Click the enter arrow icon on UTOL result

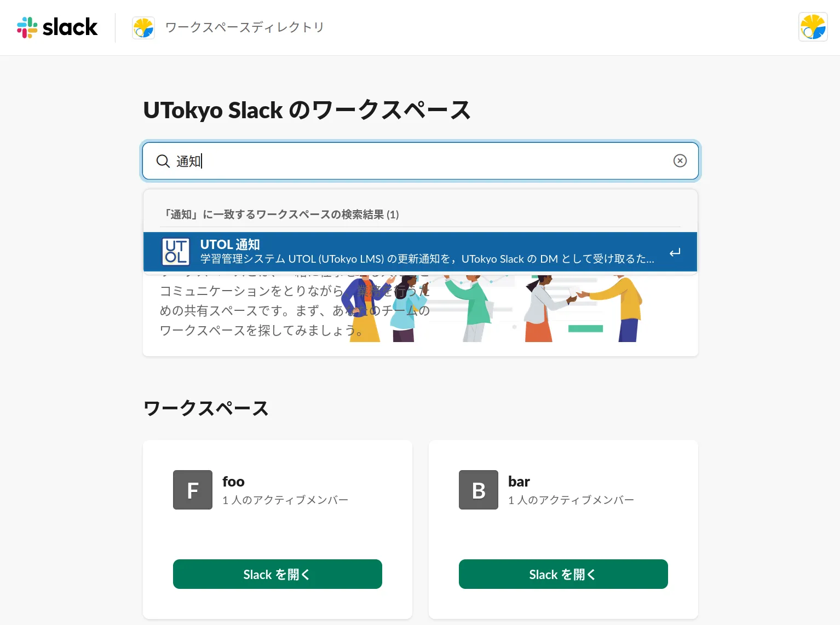coord(675,252)
